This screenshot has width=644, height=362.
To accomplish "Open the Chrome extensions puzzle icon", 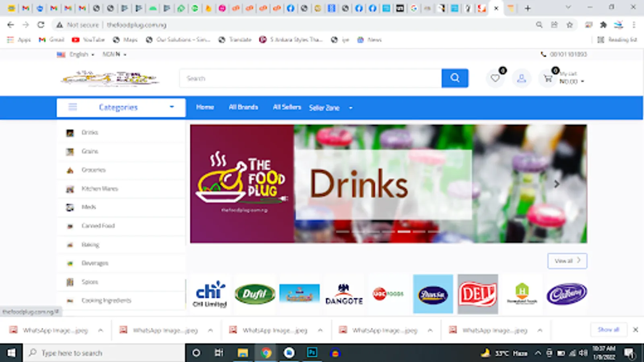I will [603, 25].
